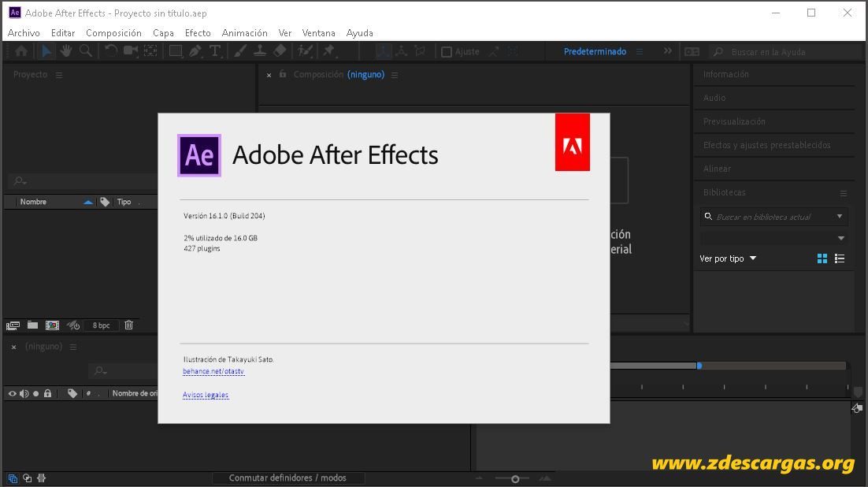Open the behance.net/otastv link
Screen dimensions: 868x487
[x=213, y=371]
